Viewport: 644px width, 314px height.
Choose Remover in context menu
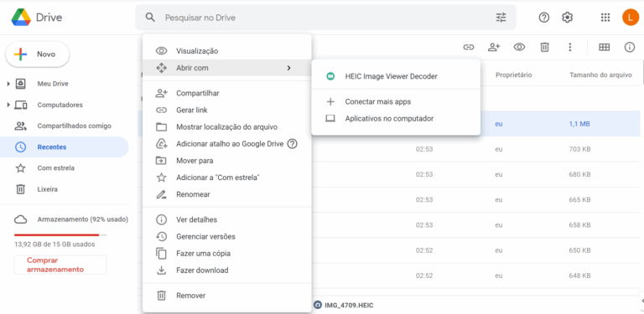tap(226, 296)
